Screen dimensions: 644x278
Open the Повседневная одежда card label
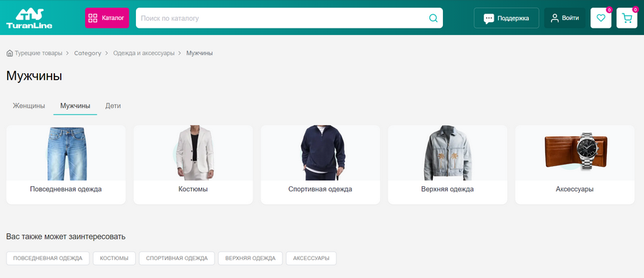pos(66,189)
